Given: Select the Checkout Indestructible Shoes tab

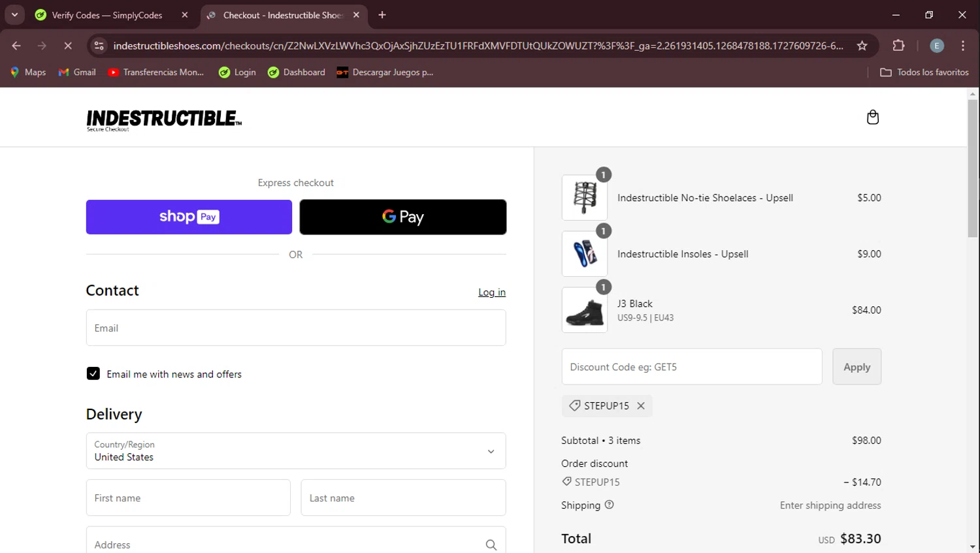Looking at the screenshot, I should coord(283,15).
